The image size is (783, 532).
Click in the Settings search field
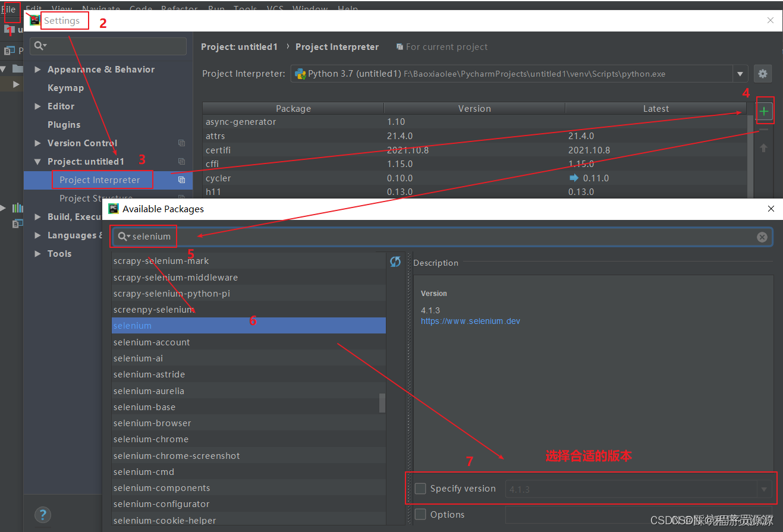pos(109,46)
